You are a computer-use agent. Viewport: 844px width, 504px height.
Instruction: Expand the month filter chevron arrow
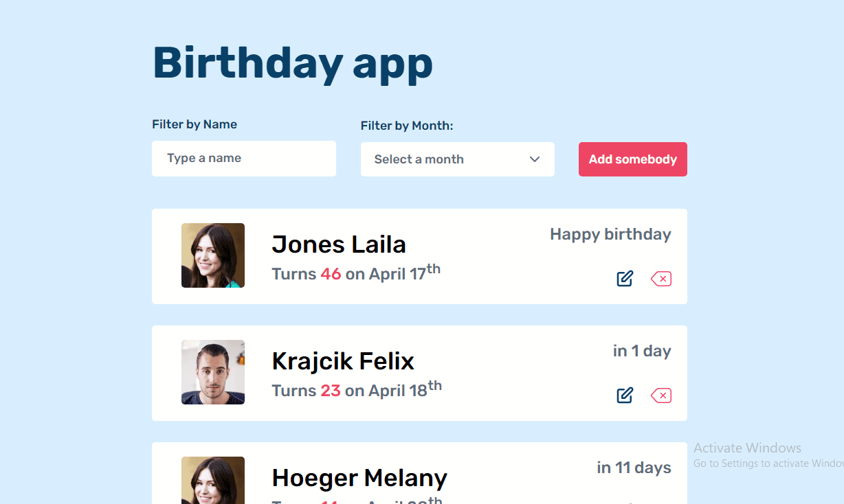535,159
